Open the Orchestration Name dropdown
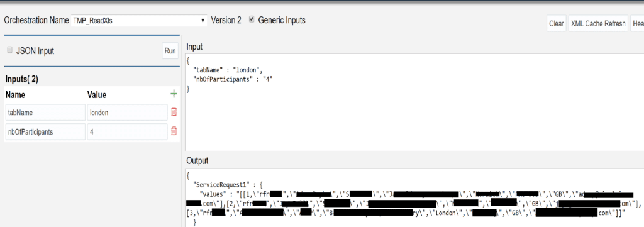 [x=139, y=21]
